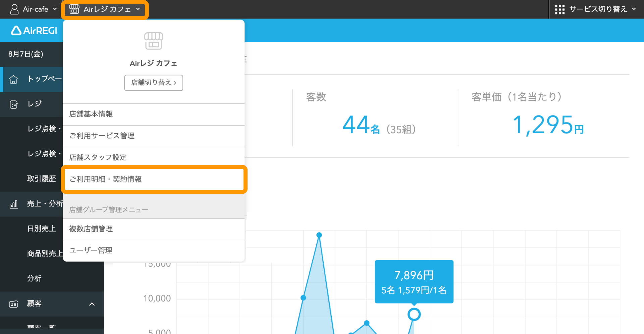Open the Air-cafe account dropdown chevron
The image size is (644, 334).
55,9
